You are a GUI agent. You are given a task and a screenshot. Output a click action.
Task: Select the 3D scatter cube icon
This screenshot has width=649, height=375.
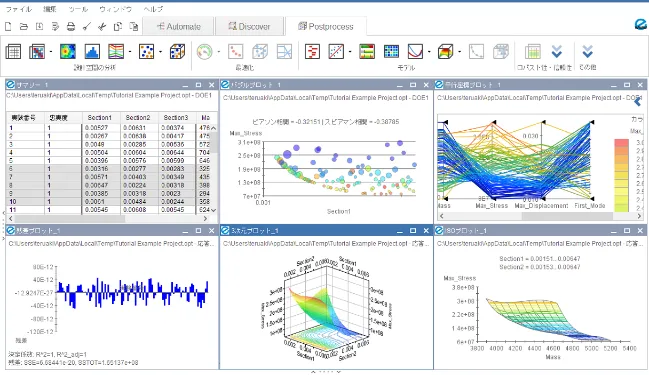pyautogui.click(x=177, y=52)
